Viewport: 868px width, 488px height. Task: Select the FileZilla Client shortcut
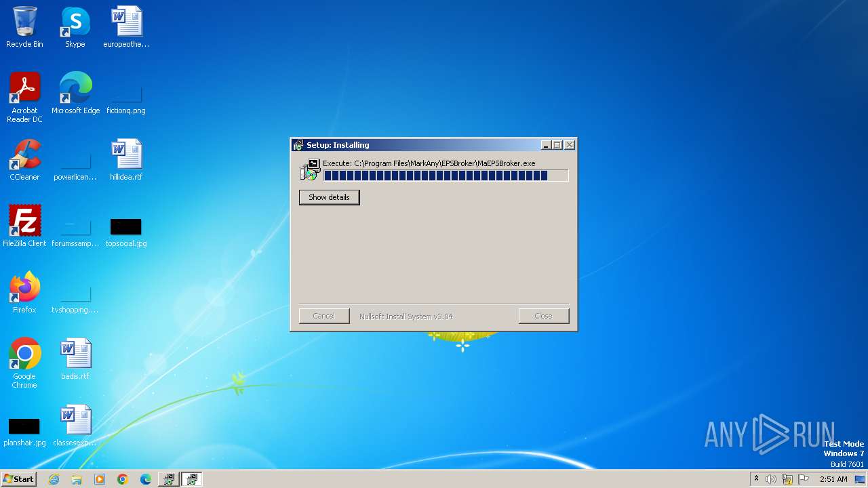tap(24, 226)
